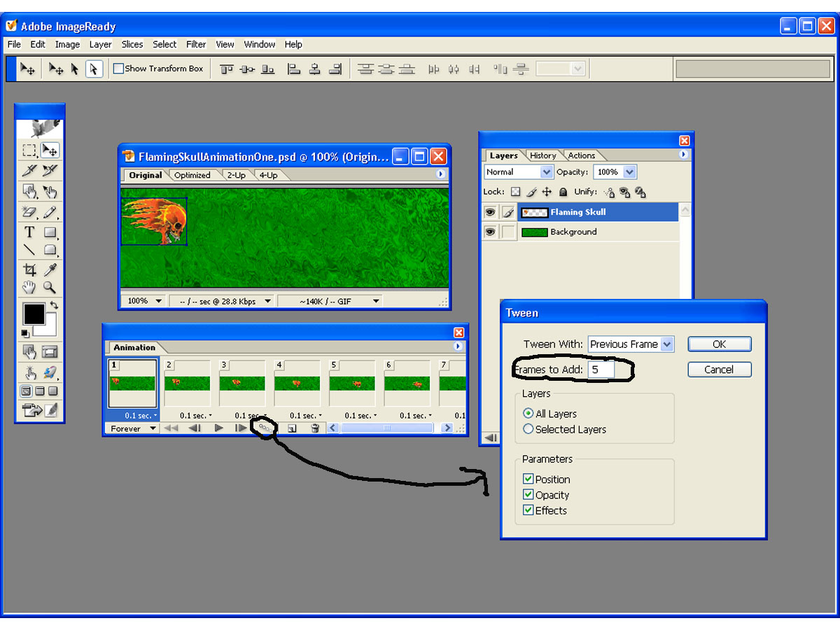
Task: Align layer top edges in options bar
Action: (x=226, y=69)
